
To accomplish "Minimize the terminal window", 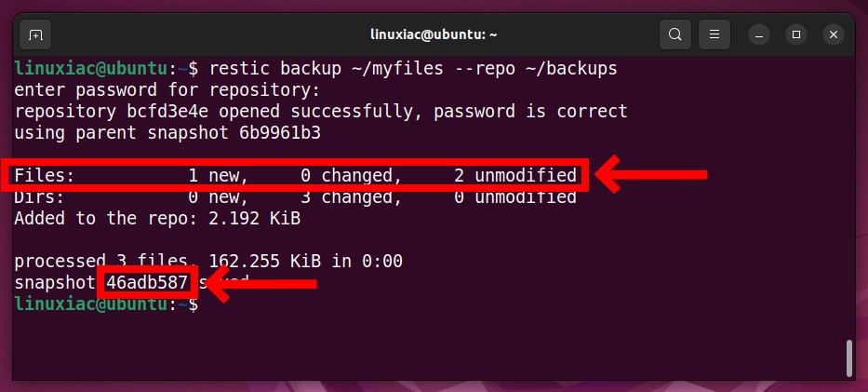I will (759, 34).
